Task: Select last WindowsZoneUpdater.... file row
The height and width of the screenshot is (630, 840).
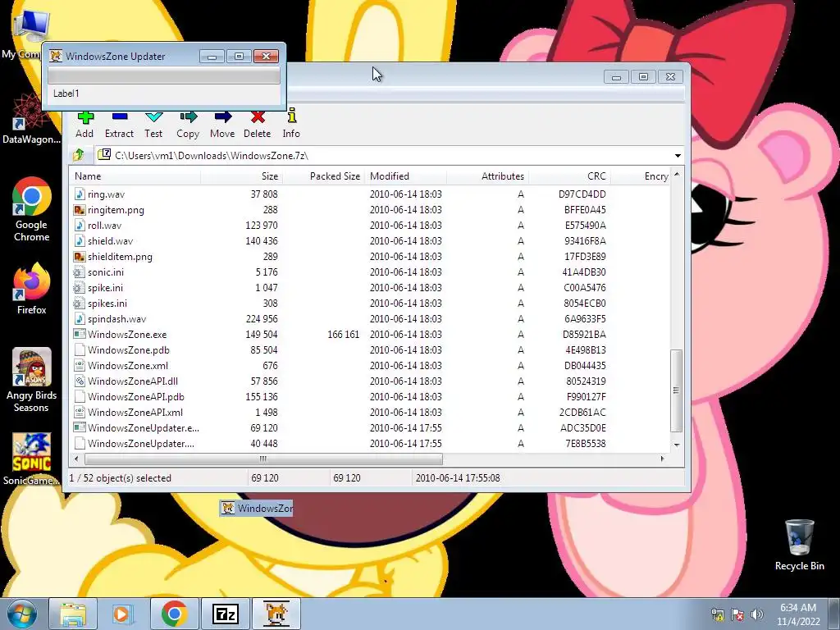Action: [x=370, y=444]
